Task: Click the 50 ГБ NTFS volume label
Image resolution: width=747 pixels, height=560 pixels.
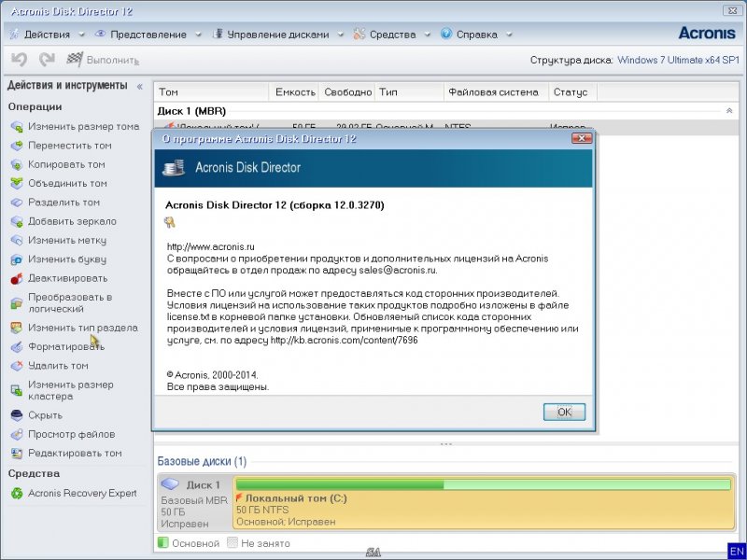Action: pos(262,510)
